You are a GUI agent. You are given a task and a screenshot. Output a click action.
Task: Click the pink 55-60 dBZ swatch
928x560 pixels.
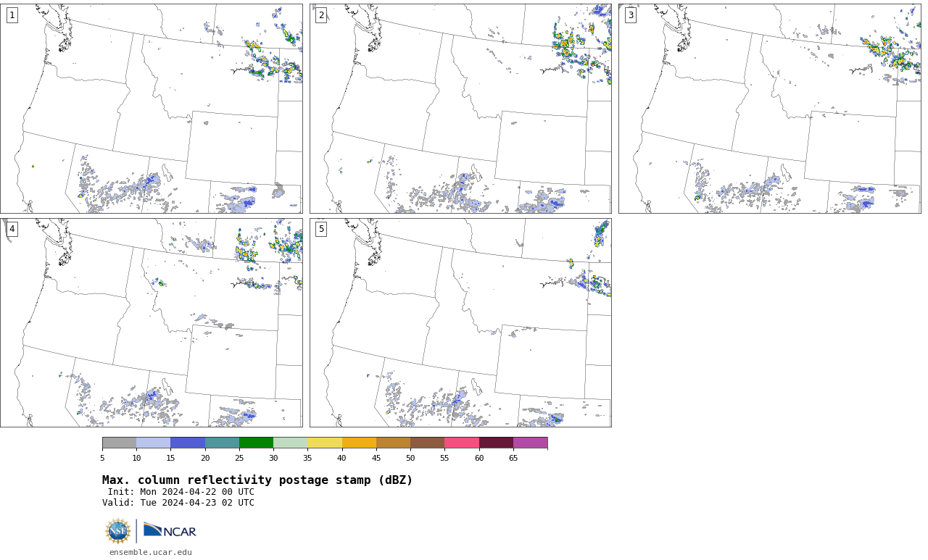[x=462, y=443]
